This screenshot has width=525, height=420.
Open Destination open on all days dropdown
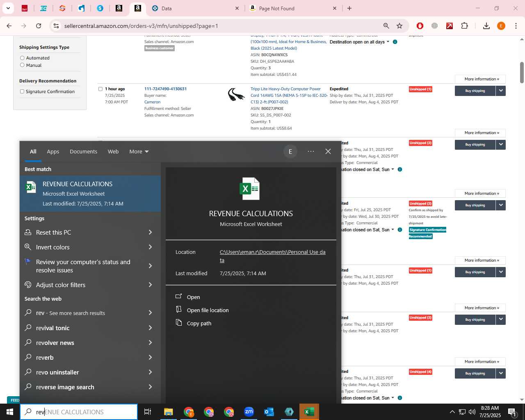coord(359,42)
